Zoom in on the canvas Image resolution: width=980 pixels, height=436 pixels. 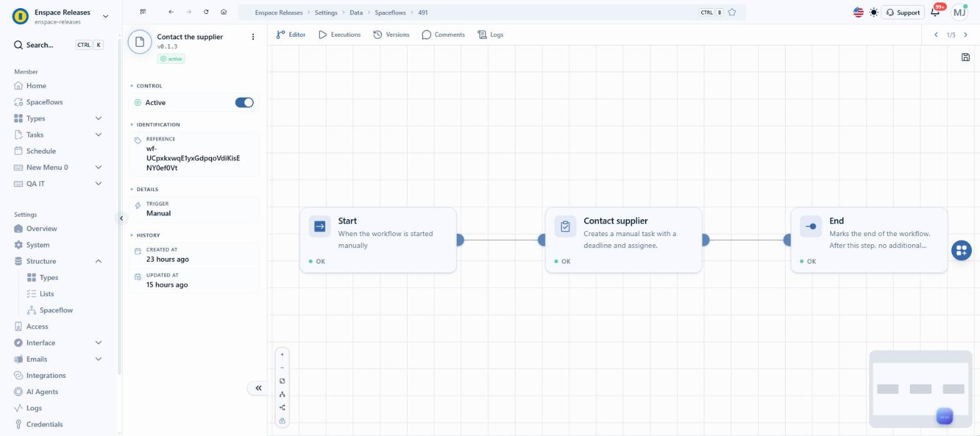(282, 354)
